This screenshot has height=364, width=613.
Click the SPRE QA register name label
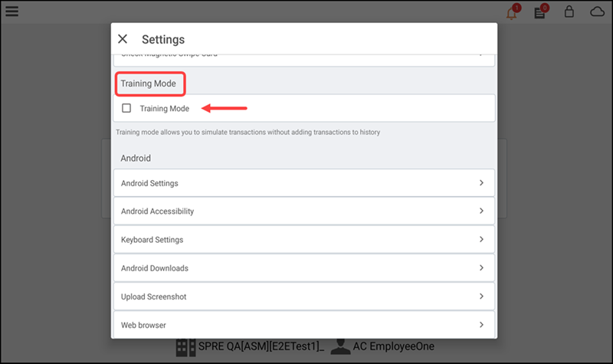click(x=262, y=347)
